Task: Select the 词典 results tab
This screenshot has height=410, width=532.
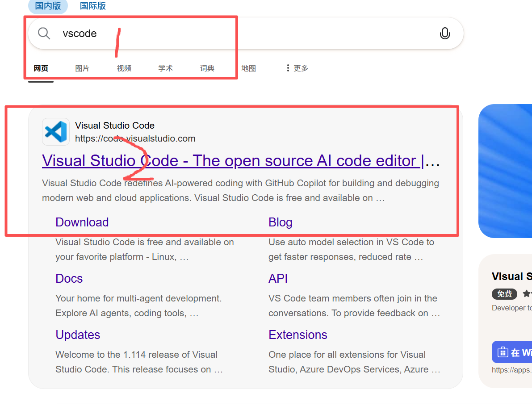Action: [x=207, y=68]
